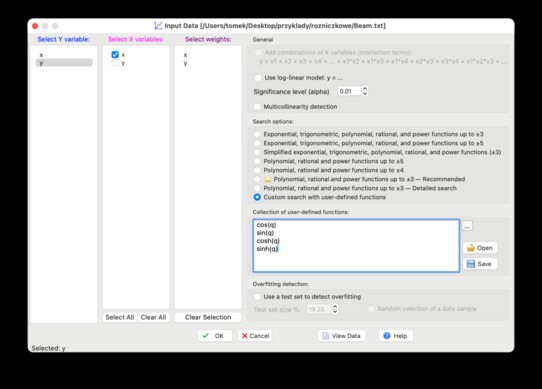Select x in the Y variable list
Viewport: 542px width, 389px height.
(x=41, y=55)
